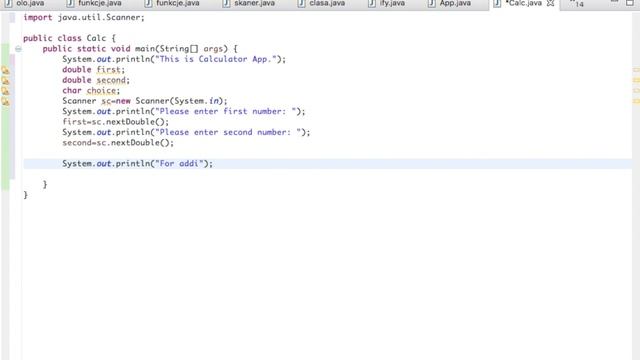This screenshot has height=360, width=640.
Task: Click the underlined variable "first" in its declaration
Action: coord(108,70)
